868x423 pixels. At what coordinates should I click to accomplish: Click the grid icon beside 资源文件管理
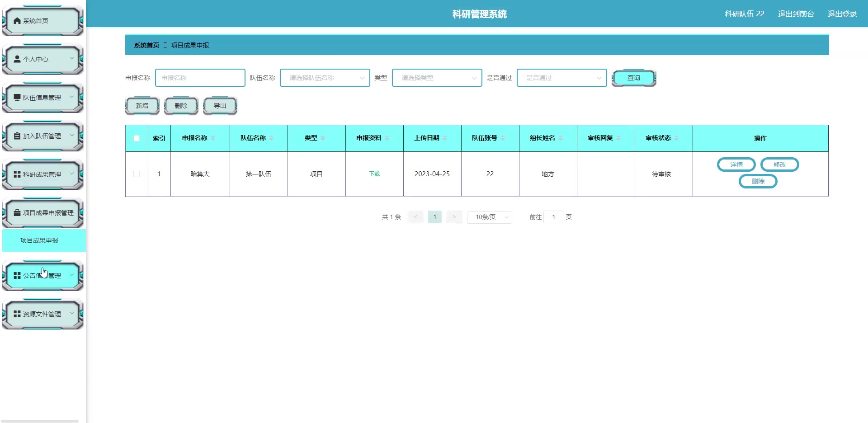coord(17,314)
